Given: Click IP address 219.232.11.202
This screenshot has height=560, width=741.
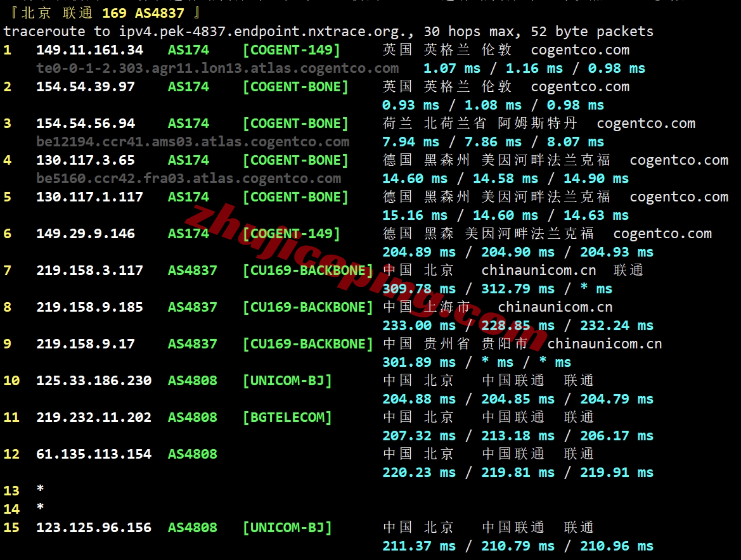Looking at the screenshot, I should (x=94, y=418).
